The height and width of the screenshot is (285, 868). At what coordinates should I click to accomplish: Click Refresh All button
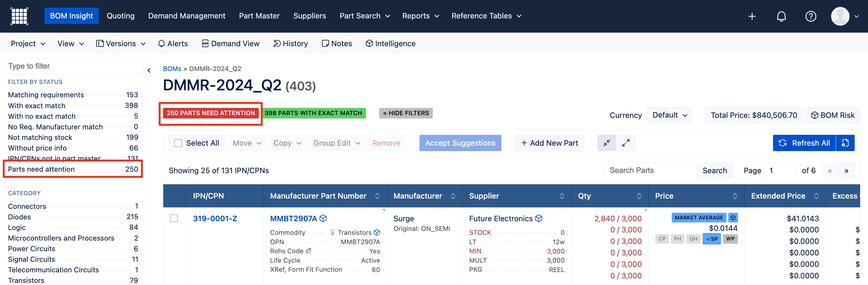[804, 143]
